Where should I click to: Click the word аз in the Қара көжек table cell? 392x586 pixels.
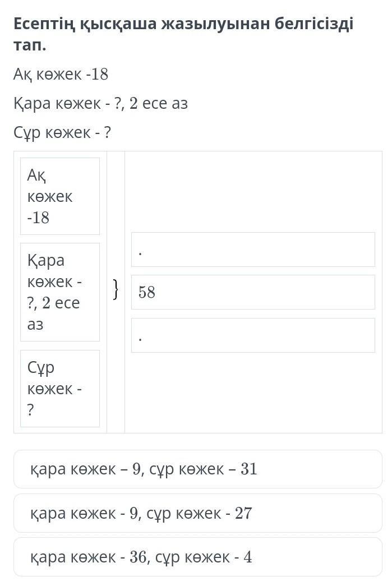coord(35,324)
